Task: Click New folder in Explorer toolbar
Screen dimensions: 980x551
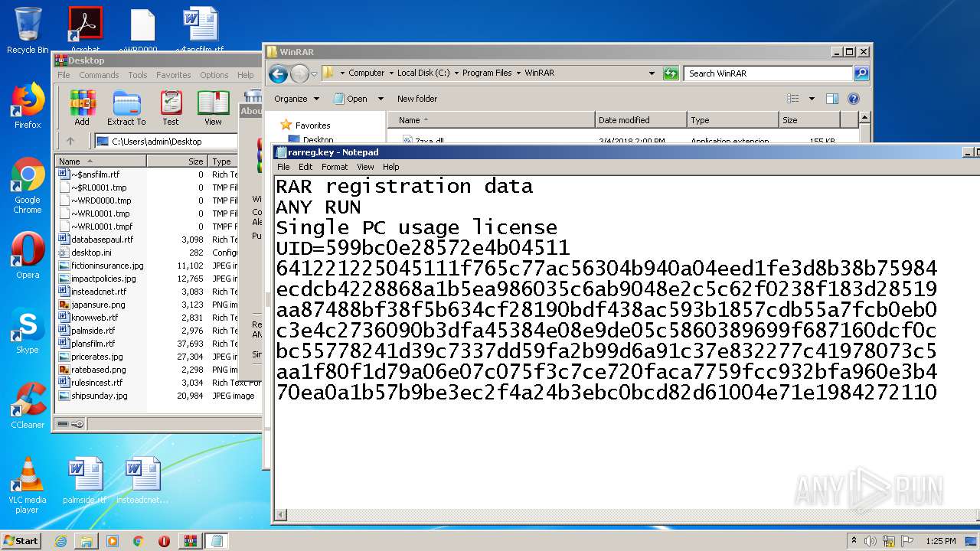Action: pos(417,99)
